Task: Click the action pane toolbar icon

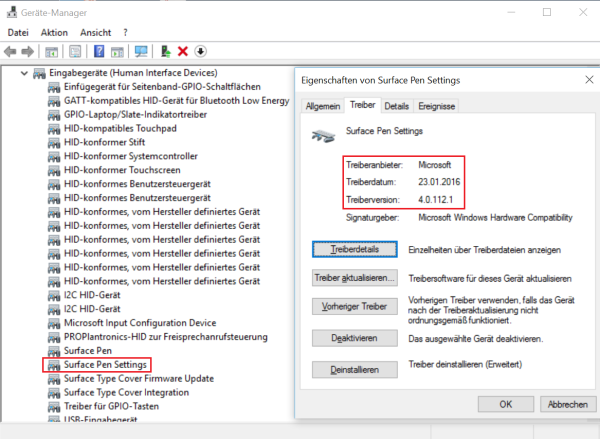Action: pyautogui.click(x=117, y=51)
